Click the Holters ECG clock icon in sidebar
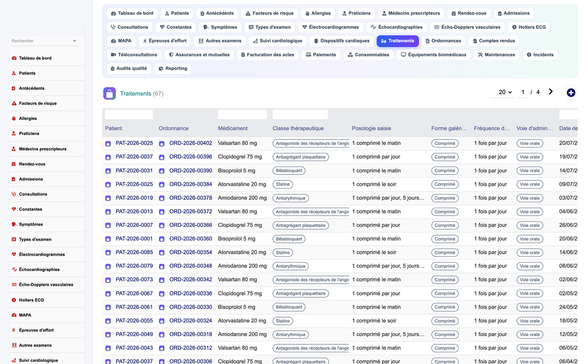 (14, 300)
